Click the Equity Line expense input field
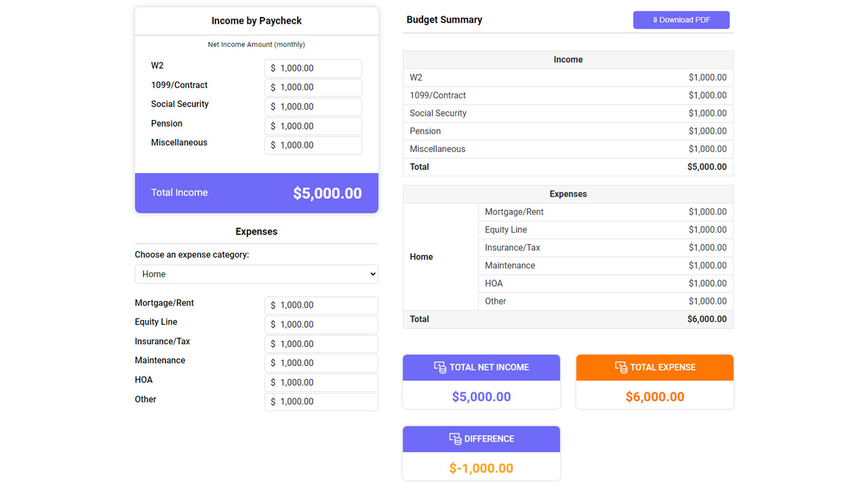The width and height of the screenshot is (868, 488). (x=321, y=325)
